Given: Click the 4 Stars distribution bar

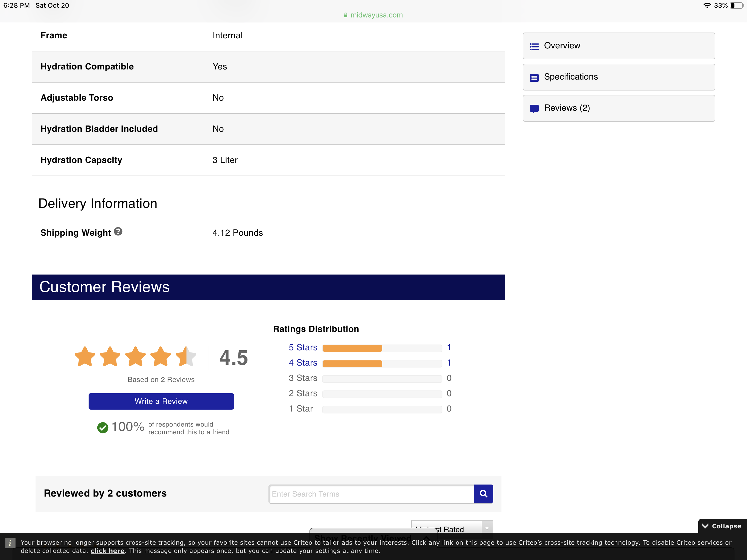Looking at the screenshot, I should pyautogui.click(x=382, y=363).
